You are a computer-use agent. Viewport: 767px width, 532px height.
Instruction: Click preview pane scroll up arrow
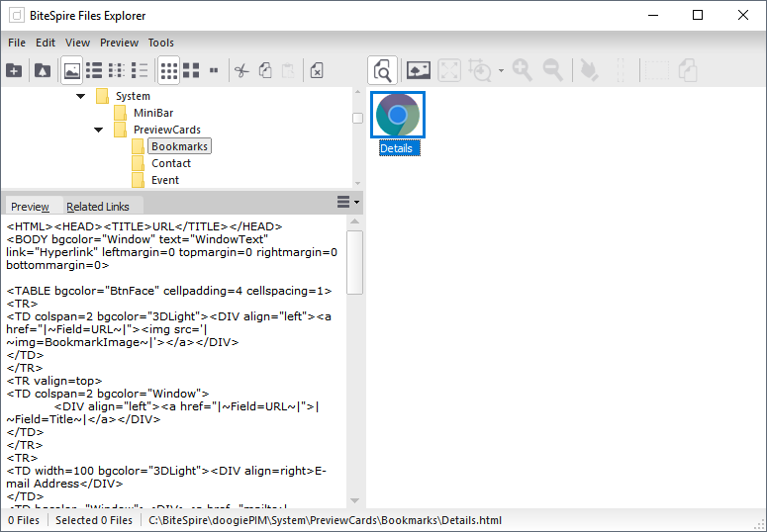click(354, 222)
